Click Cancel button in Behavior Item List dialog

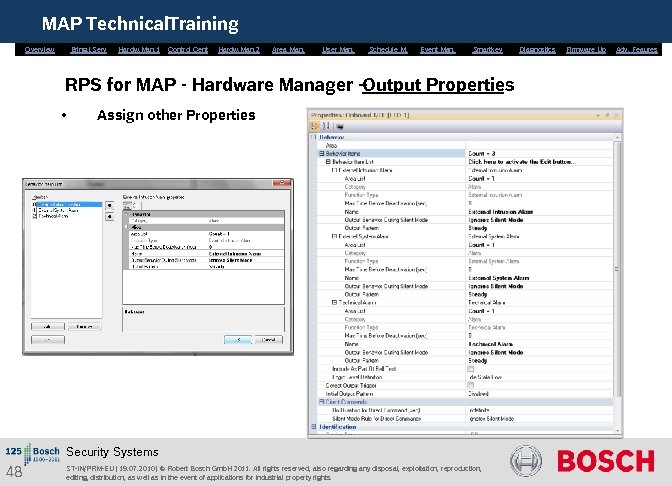(269, 340)
